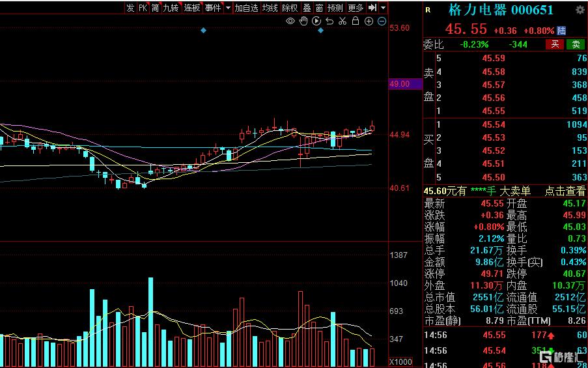This screenshot has width=588, height=368.
Task: Click the 换手 value 0.39%
Action: tap(573, 250)
